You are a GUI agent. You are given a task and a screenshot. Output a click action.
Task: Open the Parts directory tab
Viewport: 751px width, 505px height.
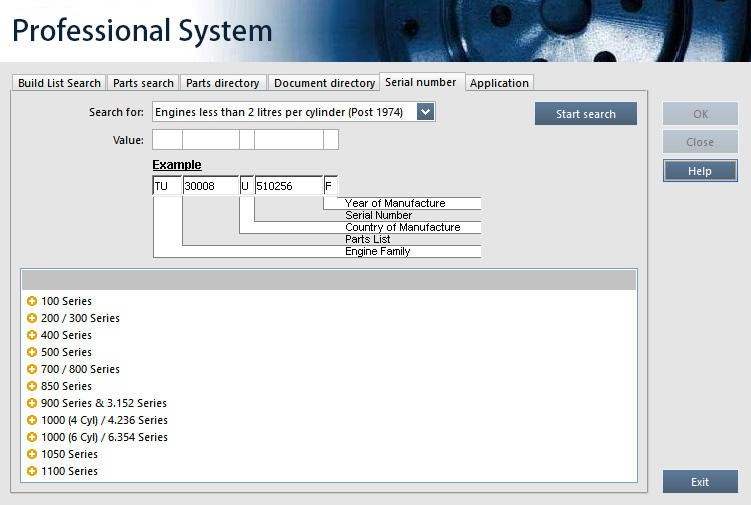point(222,83)
